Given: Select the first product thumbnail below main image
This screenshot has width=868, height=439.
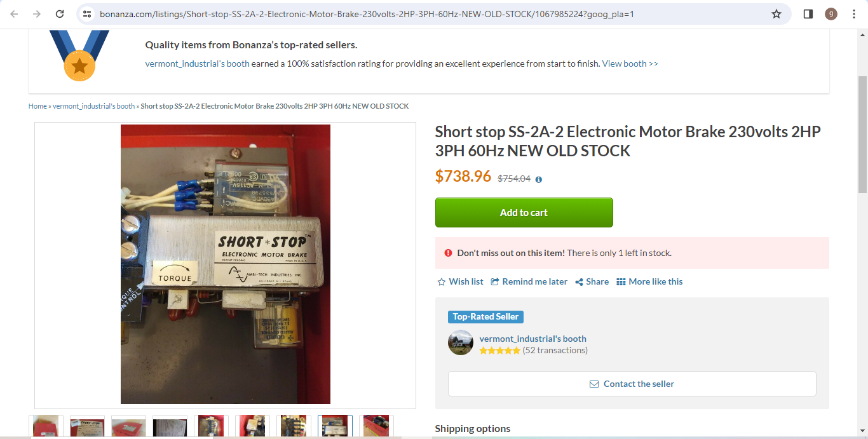Looking at the screenshot, I should coord(46,426).
